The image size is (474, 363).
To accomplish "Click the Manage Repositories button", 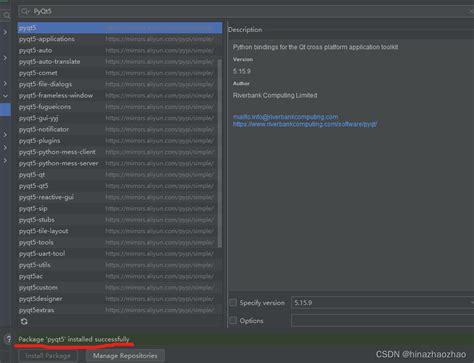I will pyautogui.click(x=125, y=356).
